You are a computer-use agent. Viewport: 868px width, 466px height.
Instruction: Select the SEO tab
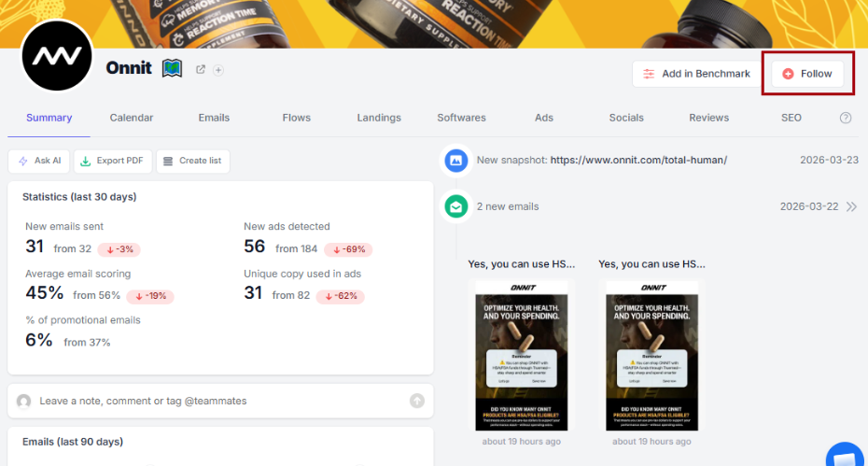[791, 118]
